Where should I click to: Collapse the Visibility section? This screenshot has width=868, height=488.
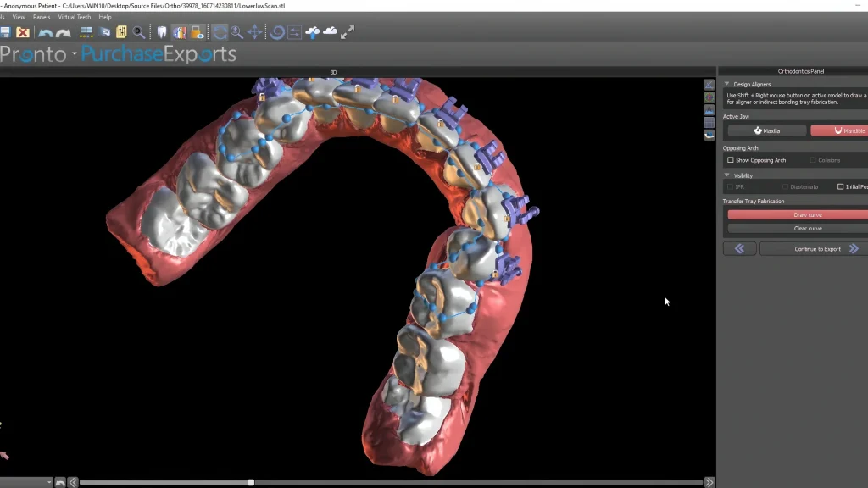coord(726,175)
